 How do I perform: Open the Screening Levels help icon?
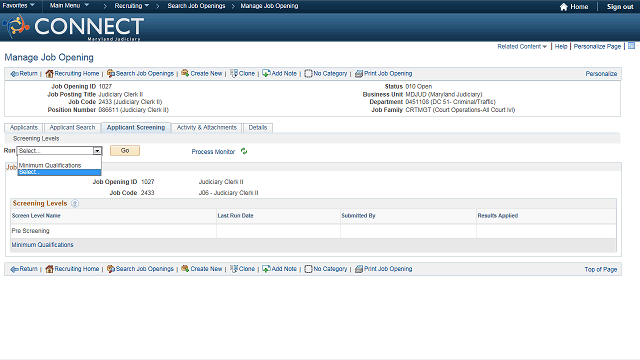pos(75,203)
